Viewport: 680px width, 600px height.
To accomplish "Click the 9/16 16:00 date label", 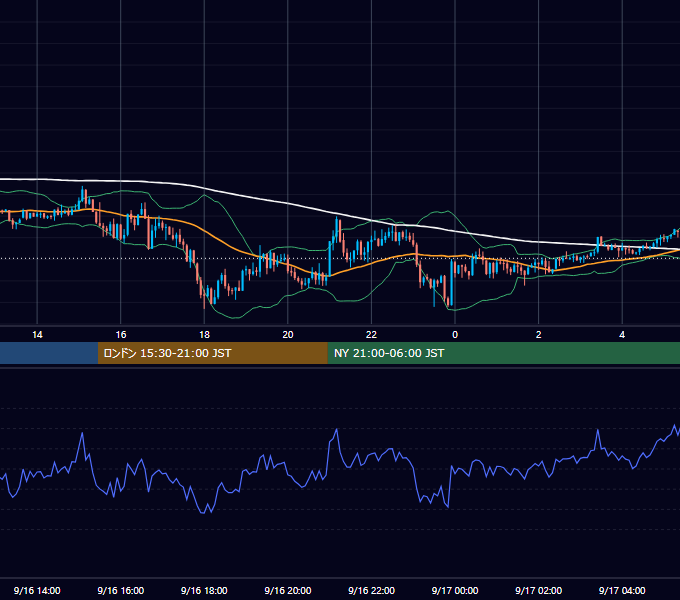I will pos(121,590).
